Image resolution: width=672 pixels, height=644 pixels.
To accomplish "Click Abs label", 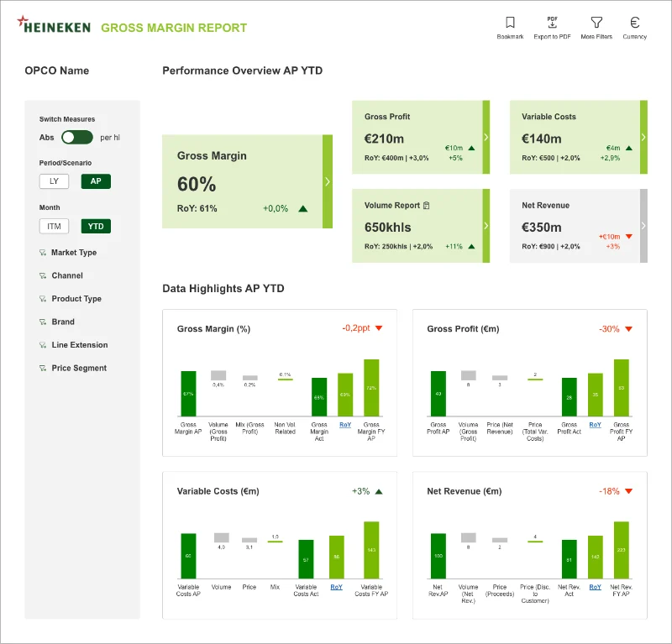I will click(x=47, y=138).
